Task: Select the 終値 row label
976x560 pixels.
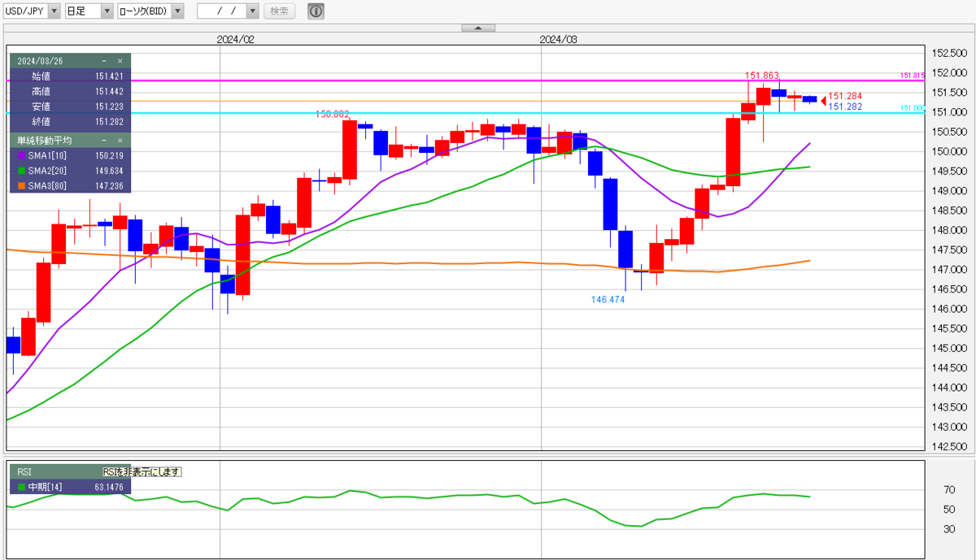Action: pos(41,121)
